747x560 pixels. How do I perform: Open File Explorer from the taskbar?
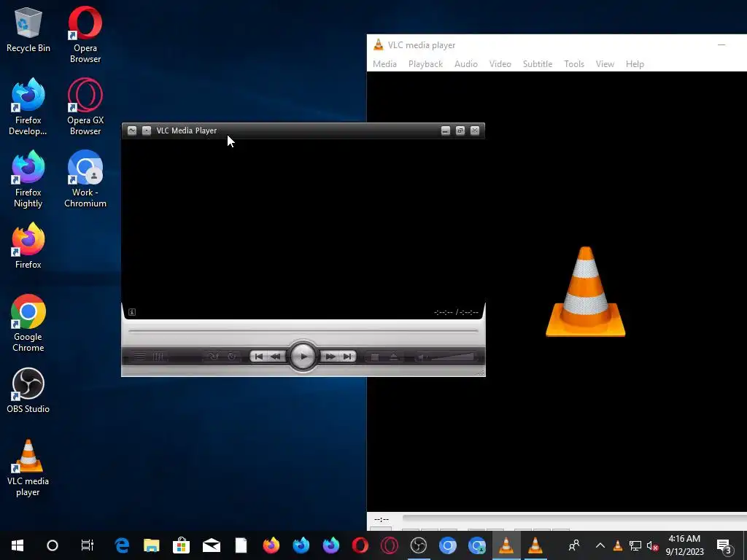click(x=152, y=545)
